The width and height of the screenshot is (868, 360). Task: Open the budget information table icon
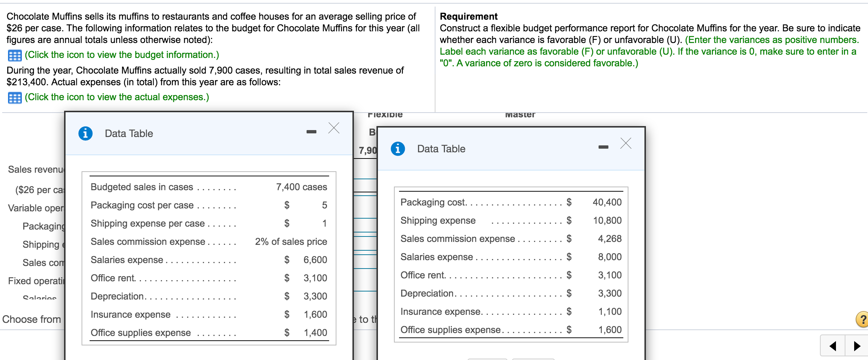point(15,55)
